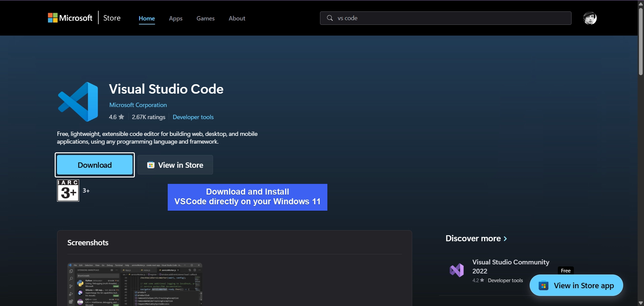This screenshot has width=644, height=306.
Task: Click the IARC 3+ rating badge
Action: coord(68,191)
